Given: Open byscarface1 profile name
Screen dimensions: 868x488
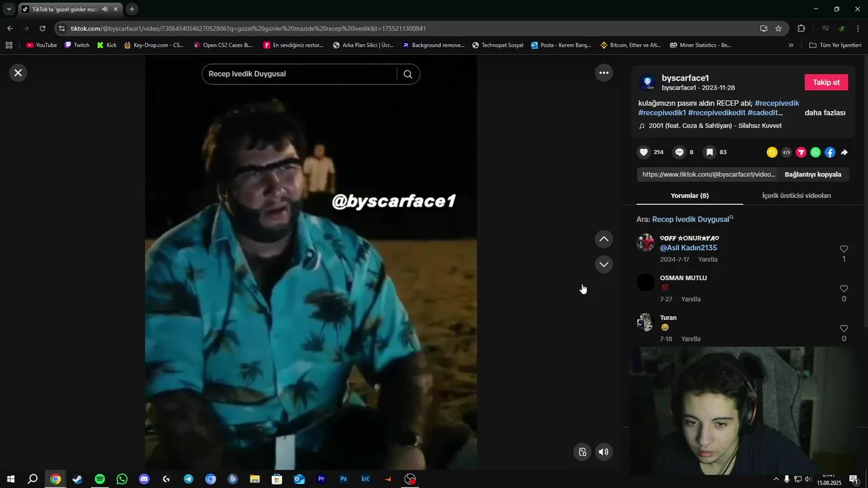Looking at the screenshot, I should tap(685, 78).
